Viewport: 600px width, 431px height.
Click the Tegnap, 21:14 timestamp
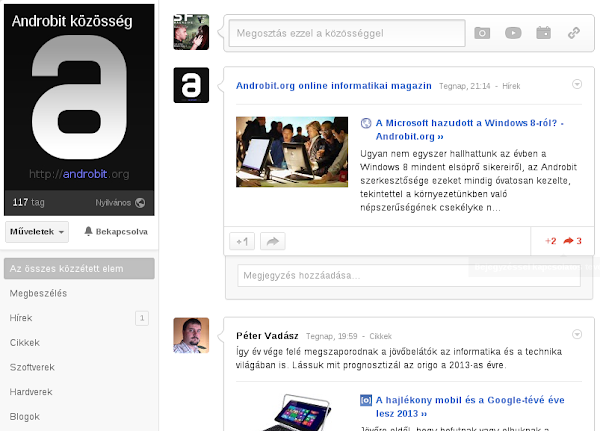(464, 86)
